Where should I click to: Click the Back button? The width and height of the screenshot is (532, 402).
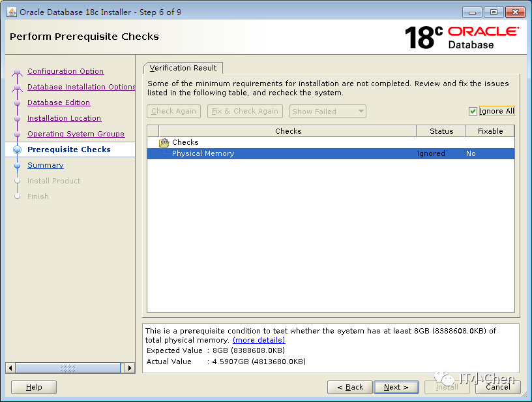coord(350,387)
